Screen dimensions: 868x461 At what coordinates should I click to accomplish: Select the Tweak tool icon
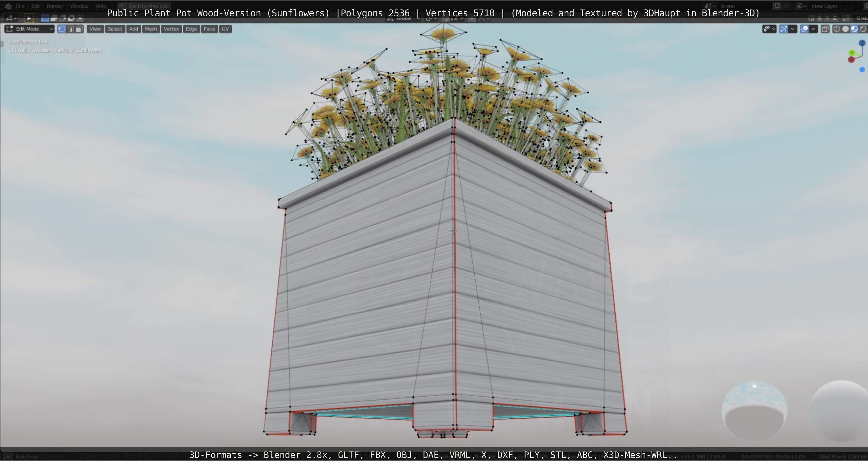tap(29, 18)
